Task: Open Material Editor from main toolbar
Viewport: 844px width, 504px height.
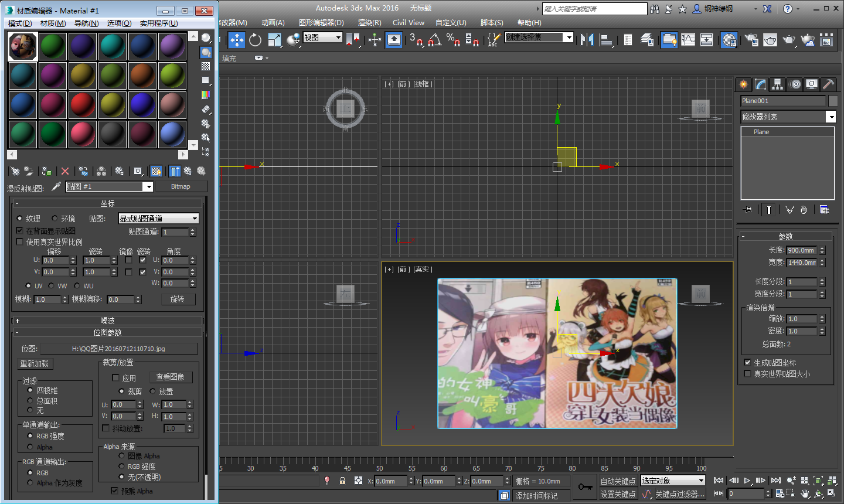Action: point(729,40)
